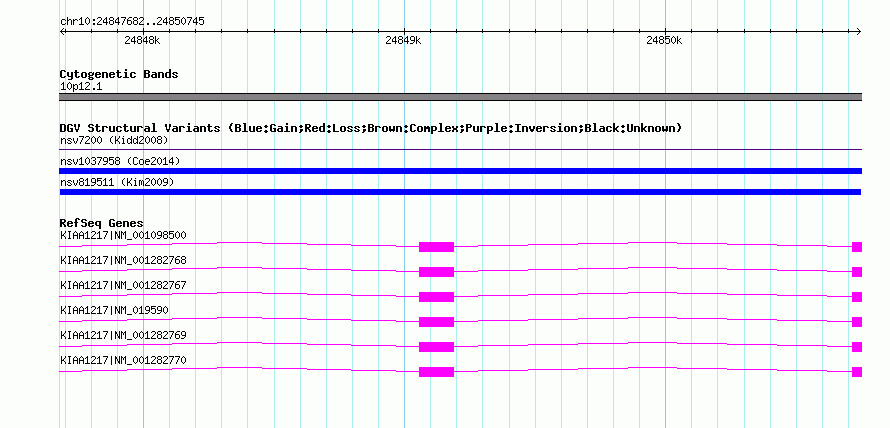The image size is (890, 428).
Task: Click the 24850k ruler tick label
Action: 664,40
